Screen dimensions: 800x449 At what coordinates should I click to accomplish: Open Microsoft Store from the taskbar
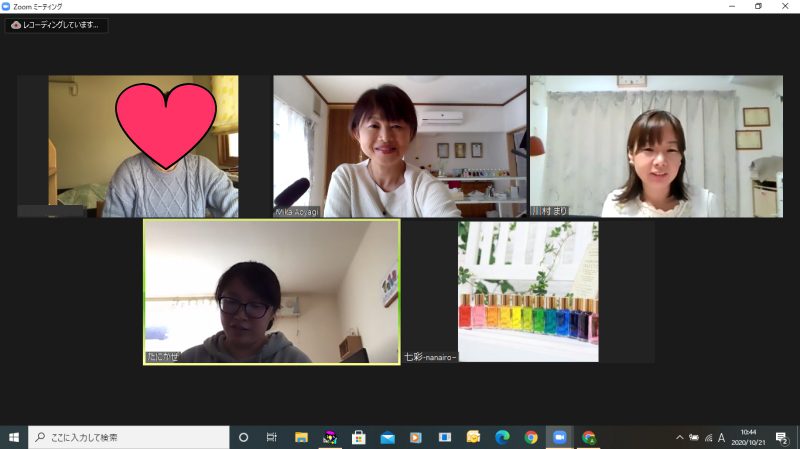[358, 437]
